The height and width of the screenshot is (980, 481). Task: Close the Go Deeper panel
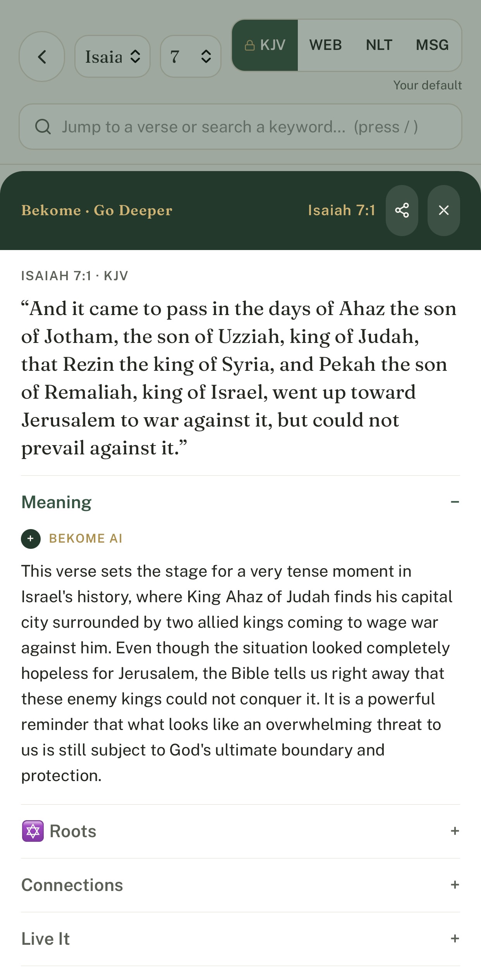pyautogui.click(x=444, y=211)
